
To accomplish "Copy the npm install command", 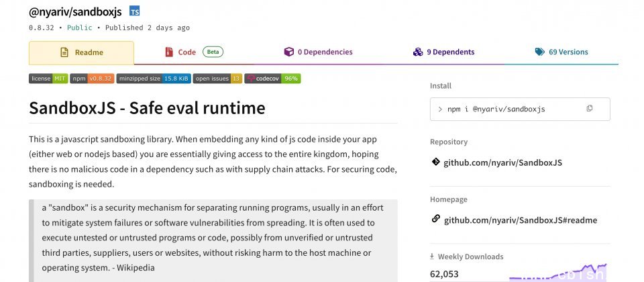I will [x=590, y=109].
